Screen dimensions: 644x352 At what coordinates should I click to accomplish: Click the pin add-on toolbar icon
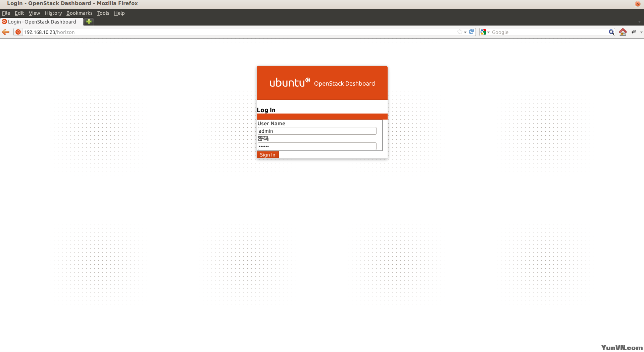(x=634, y=32)
